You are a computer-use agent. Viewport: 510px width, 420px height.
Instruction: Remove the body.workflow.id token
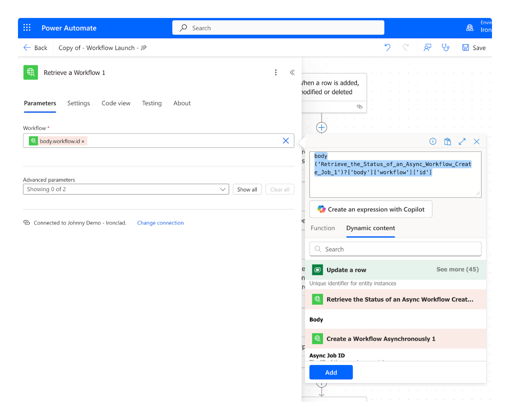83,141
